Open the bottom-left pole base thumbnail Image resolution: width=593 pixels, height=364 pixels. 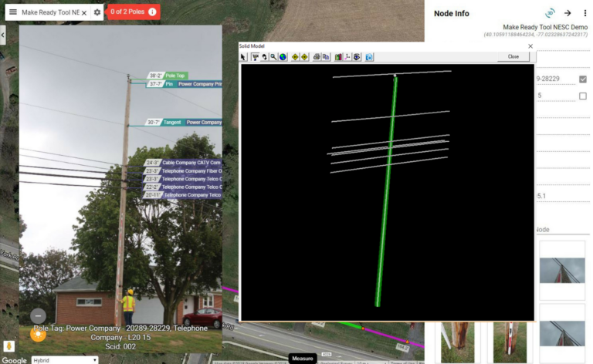click(x=458, y=342)
